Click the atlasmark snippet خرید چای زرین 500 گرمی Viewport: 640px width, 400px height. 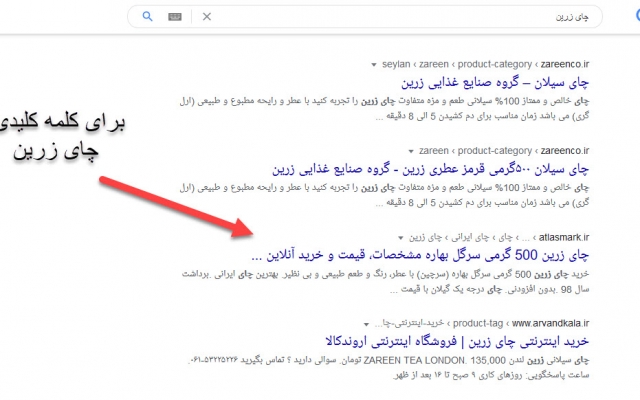tap(385, 281)
